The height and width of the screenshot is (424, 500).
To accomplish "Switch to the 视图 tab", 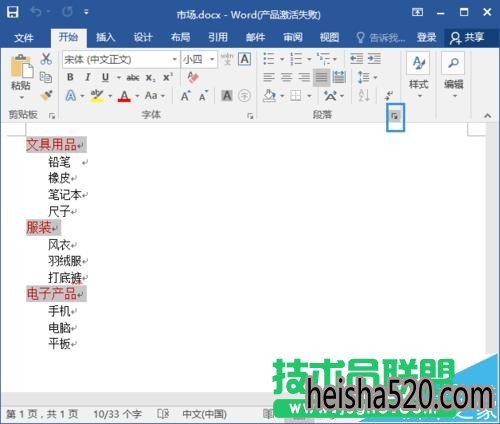I will tap(329, 37).
